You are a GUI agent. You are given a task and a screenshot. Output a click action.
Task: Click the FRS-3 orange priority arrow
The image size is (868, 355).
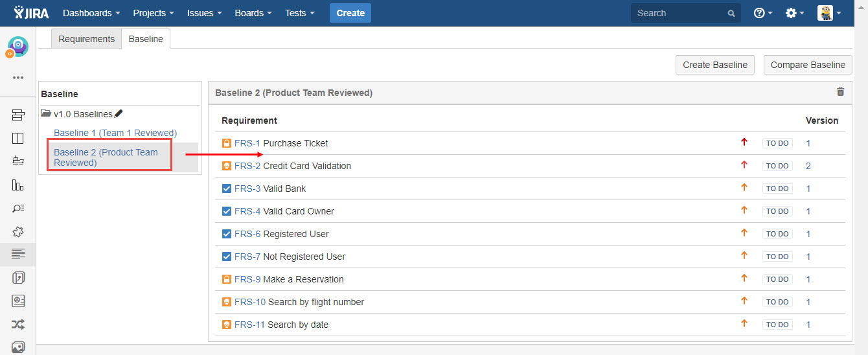tap(744, 188)
